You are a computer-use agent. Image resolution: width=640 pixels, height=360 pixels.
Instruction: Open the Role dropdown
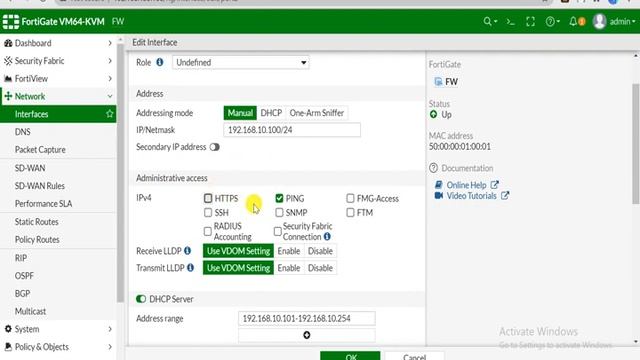point(240,62)
